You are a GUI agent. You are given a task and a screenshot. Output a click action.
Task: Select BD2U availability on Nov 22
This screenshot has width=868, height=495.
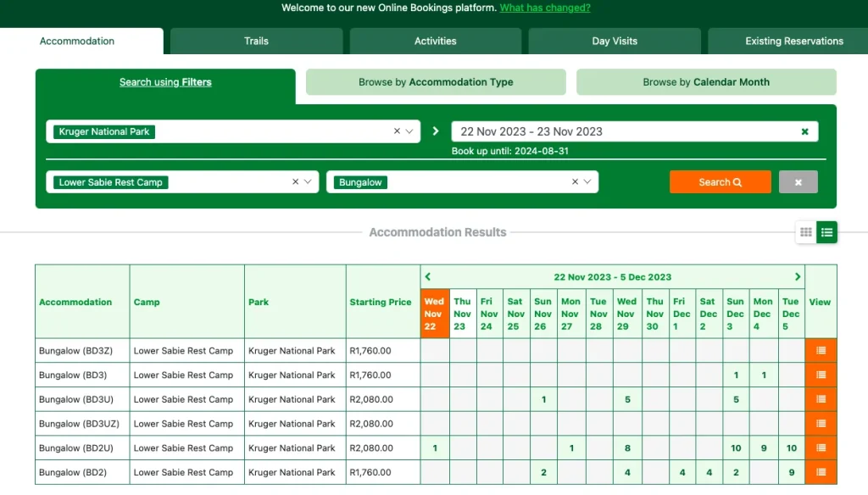435,448
